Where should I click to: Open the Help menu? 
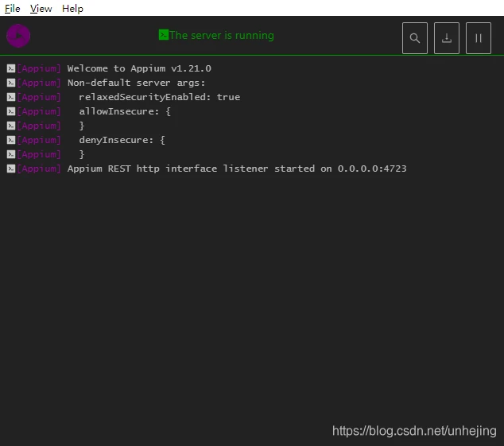pyautogui.click(x=72, y=9)
